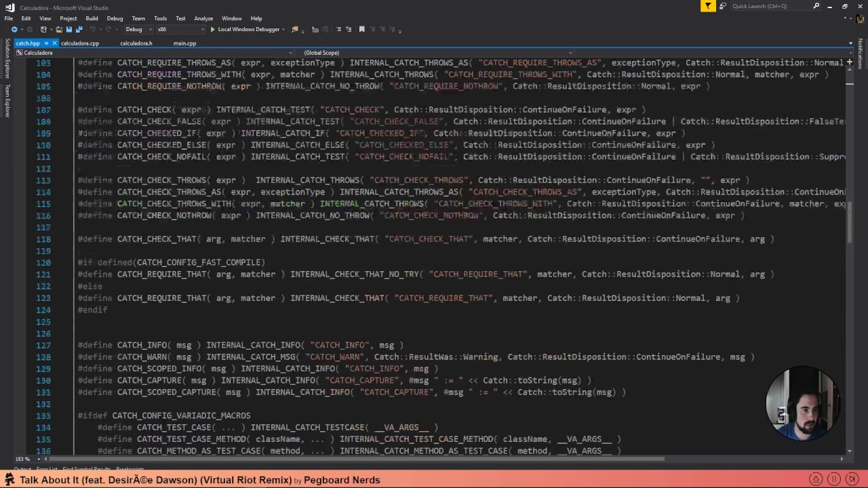This screenshot has height=488, width=868.
Task: Start debugging with the green play icon
Action: click(212, 30)
